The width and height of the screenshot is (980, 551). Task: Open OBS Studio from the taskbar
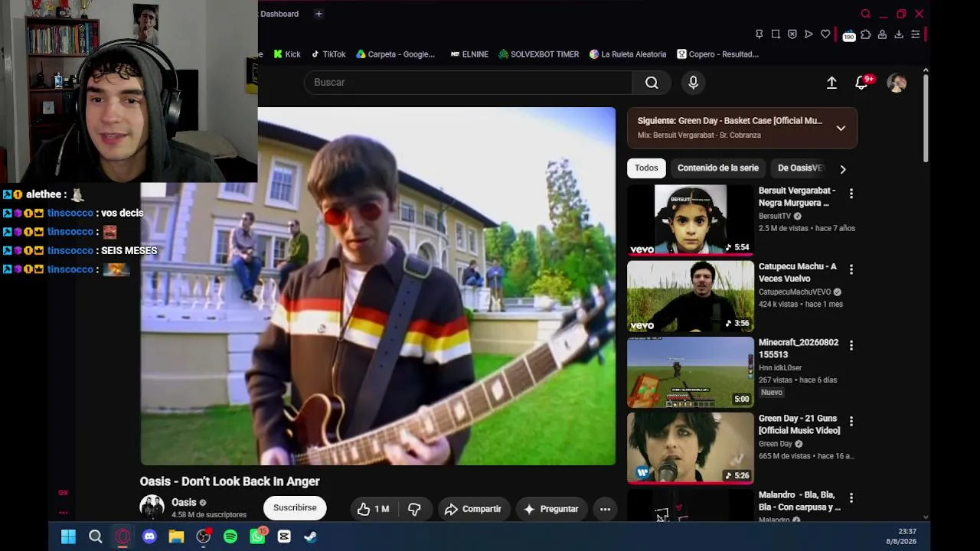click(x=204, y=536)
